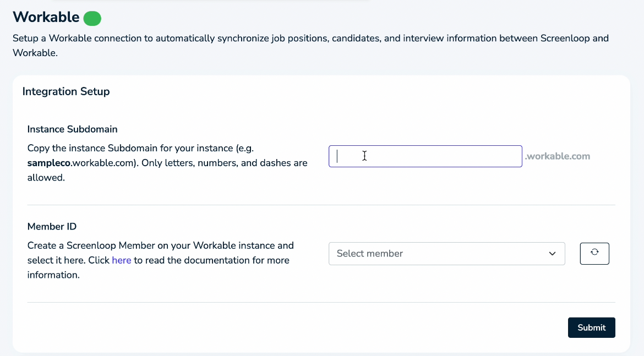Click the 'Workable' page title
644x356 pixels.
coord(46,17)
